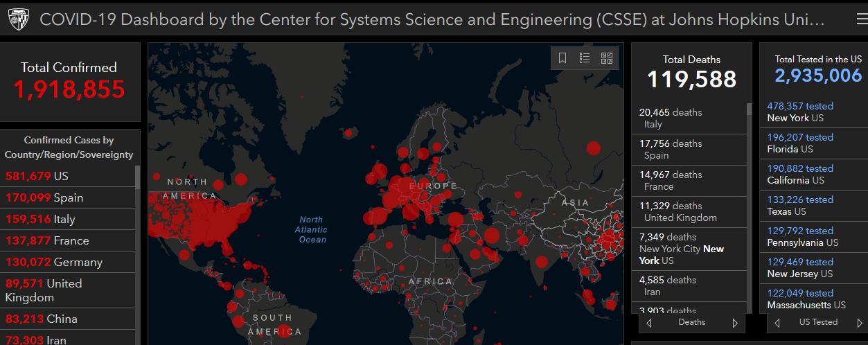The image size is (868, 345).
Task: Click the Confirmed Cases by Country/Region/Sovereignty heading
Action: [x=69, y=148]
